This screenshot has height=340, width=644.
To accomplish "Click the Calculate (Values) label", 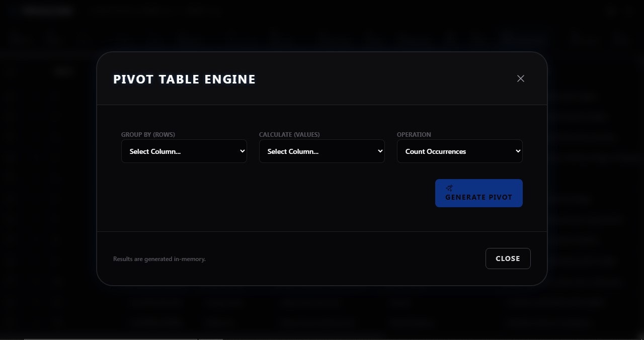I will [x=289, y=134].
